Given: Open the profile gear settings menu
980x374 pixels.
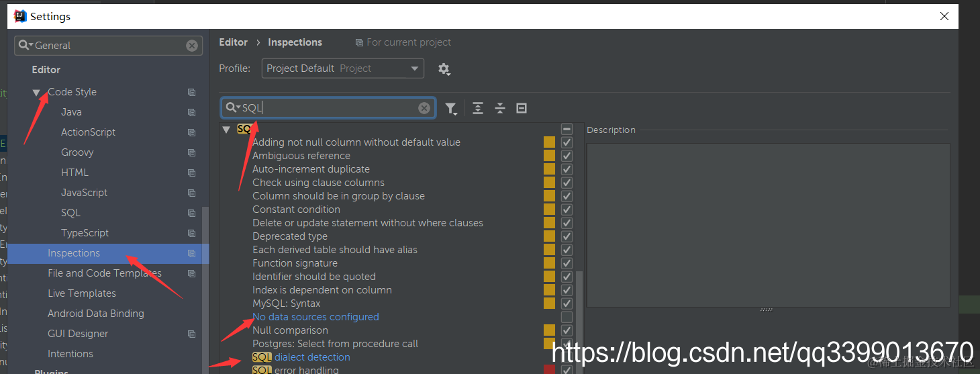Looking at the screenshot, I should click(x=444, y=68).
